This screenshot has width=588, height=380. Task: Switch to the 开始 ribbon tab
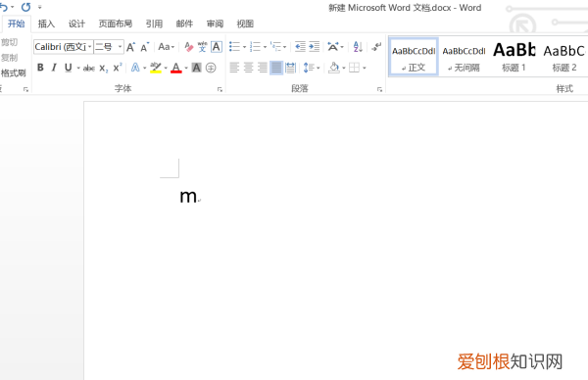click(x=16, y=24)
